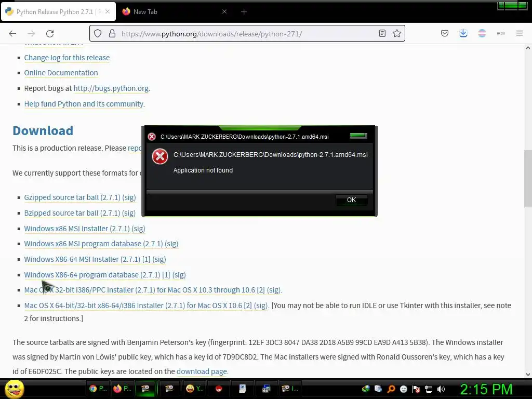Screen dimensions: 532x399
Task: Click the scrollbar up arrow
Action: pyautogui.click(x=528, y=48)
